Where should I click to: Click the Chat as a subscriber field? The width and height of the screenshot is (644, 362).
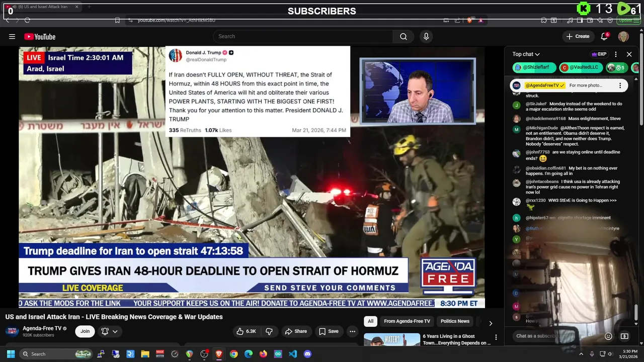(556, 336)
